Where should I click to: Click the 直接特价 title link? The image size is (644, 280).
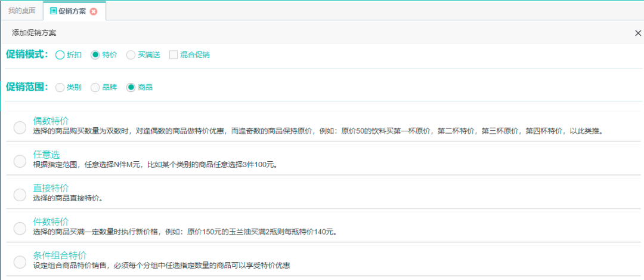pos(51,188)
